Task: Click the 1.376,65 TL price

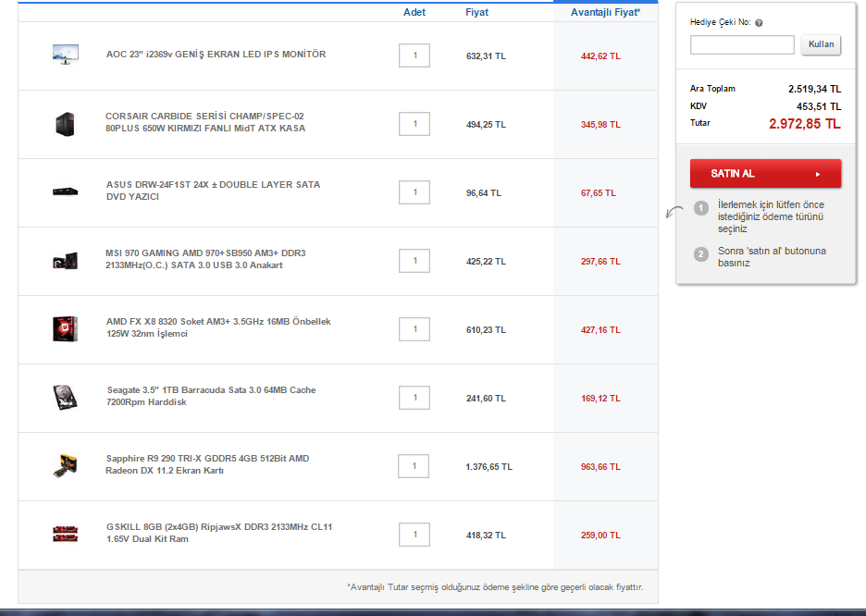Action: pyautogui.click(x=489, y=467)
